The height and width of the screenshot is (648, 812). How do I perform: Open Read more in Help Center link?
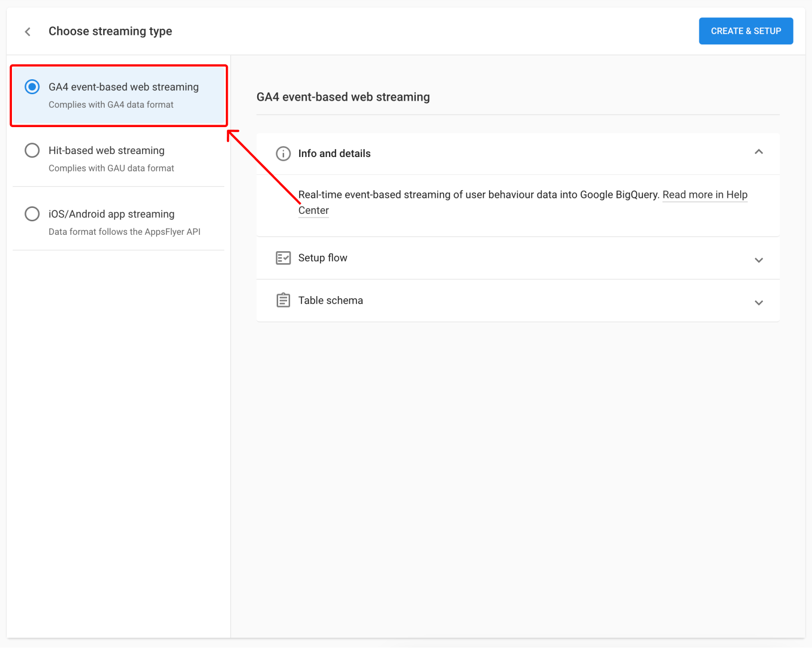(705, 195)
